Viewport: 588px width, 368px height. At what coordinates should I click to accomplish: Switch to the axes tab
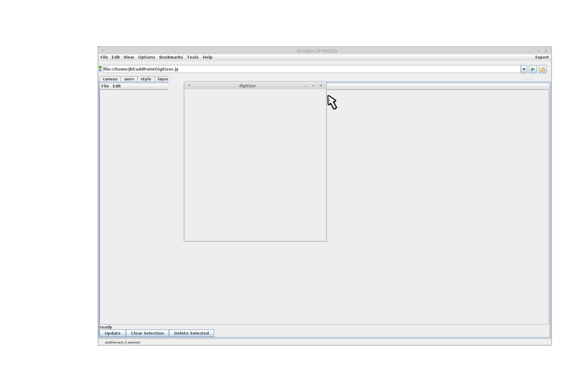pos(129,79)
